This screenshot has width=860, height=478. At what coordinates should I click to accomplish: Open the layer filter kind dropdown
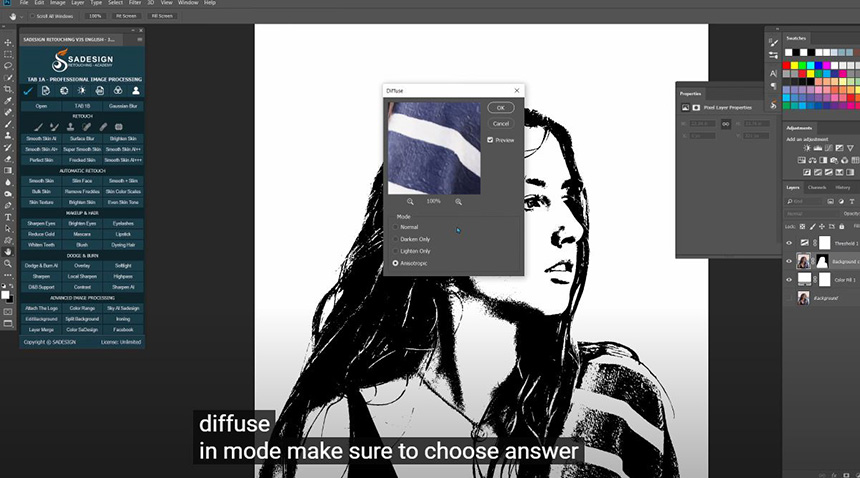804,202
